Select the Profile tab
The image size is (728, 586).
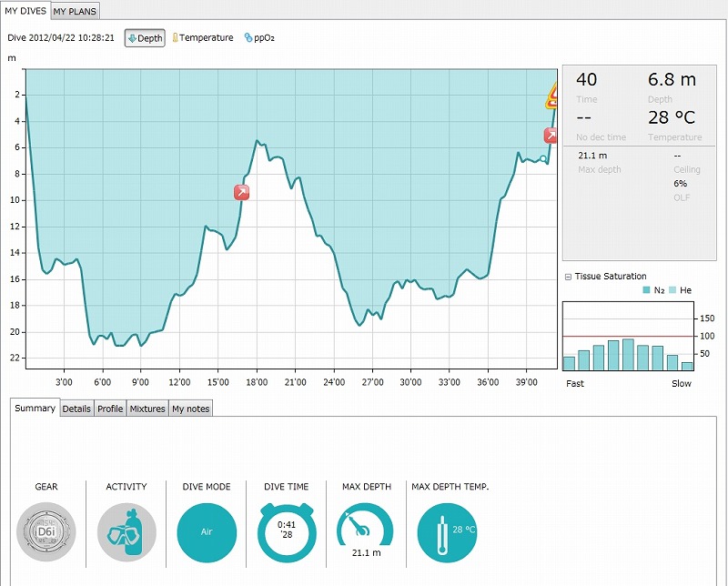(x=110, y=409)
